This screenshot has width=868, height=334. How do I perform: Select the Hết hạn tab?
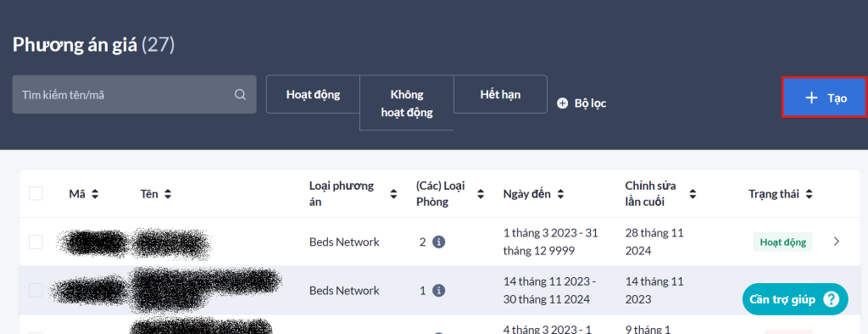500,94
